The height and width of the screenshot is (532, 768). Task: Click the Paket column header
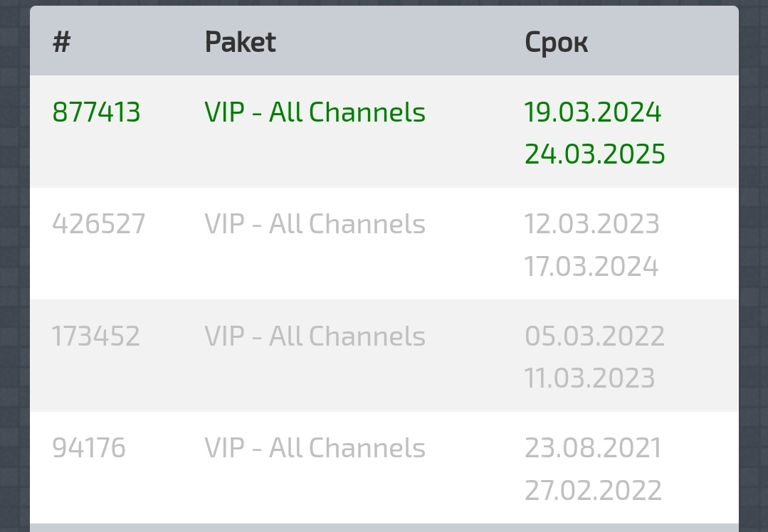click(x=240, y=43)
